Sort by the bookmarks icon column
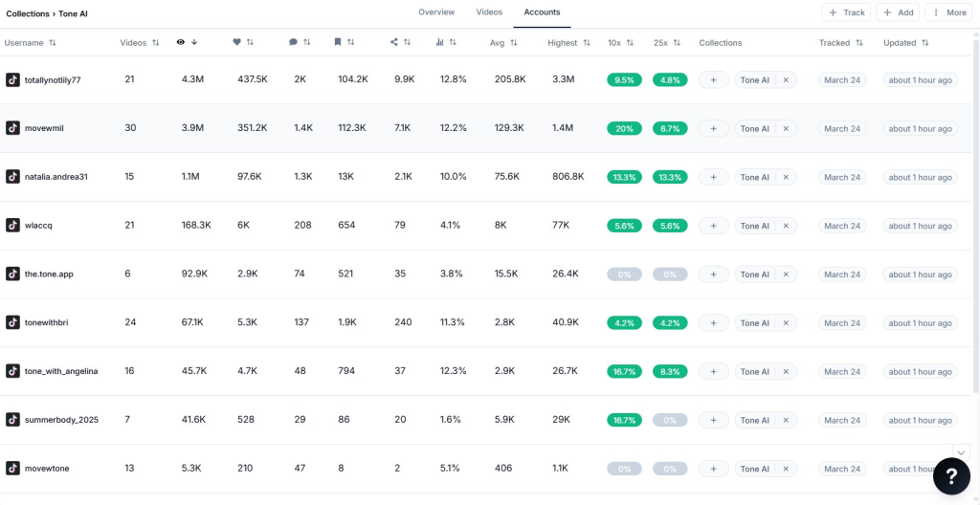 tap(344, 42)
